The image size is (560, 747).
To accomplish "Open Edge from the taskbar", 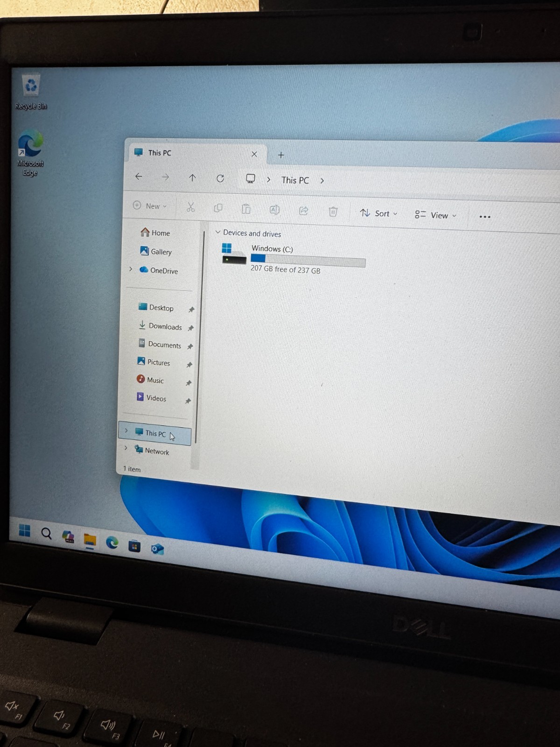I will [112, 543].
